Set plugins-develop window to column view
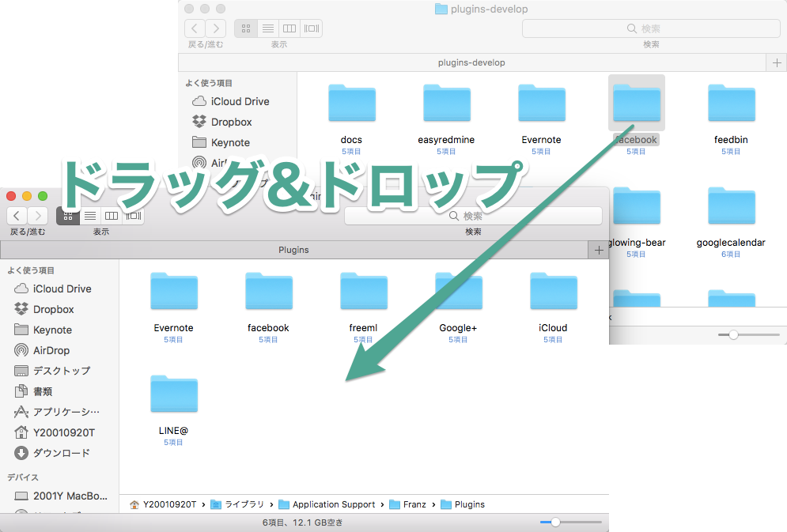The height and width of the screenshot is (532, 787). (x=289, y=28)
